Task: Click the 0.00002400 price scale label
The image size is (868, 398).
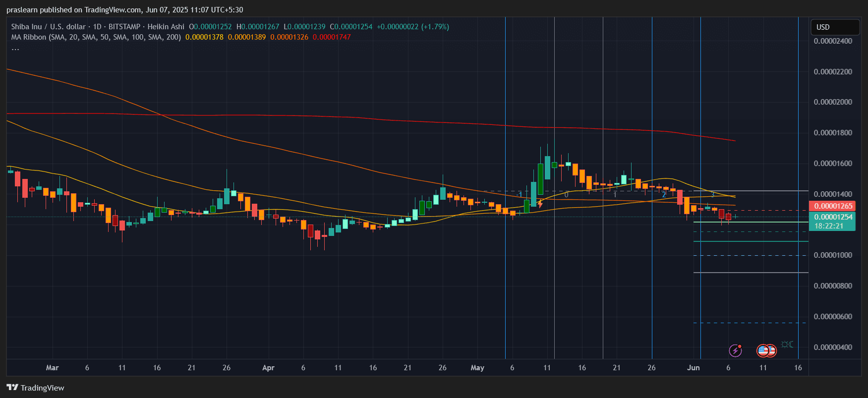Action: pyautogui.click(x=833, y=41)
